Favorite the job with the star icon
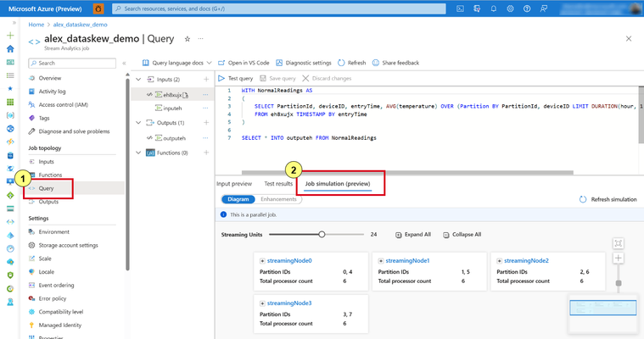 pyautogui.click(x=188, y=39)
